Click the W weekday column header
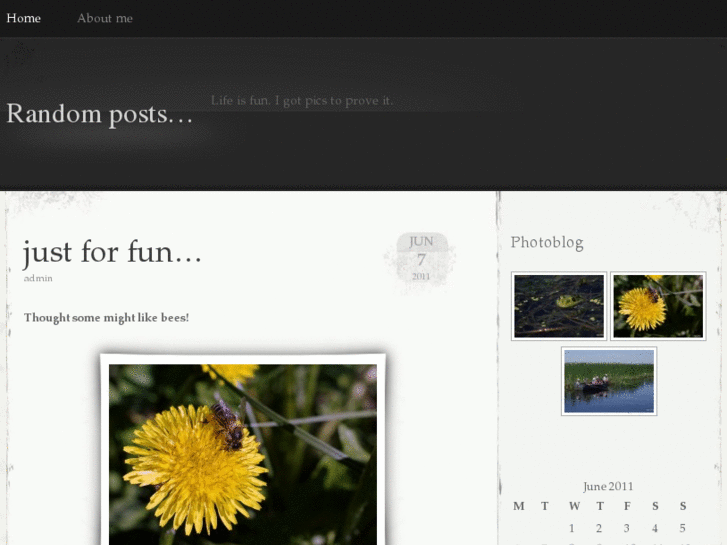This screenshot has width=727, height=545. pos(574,506)
